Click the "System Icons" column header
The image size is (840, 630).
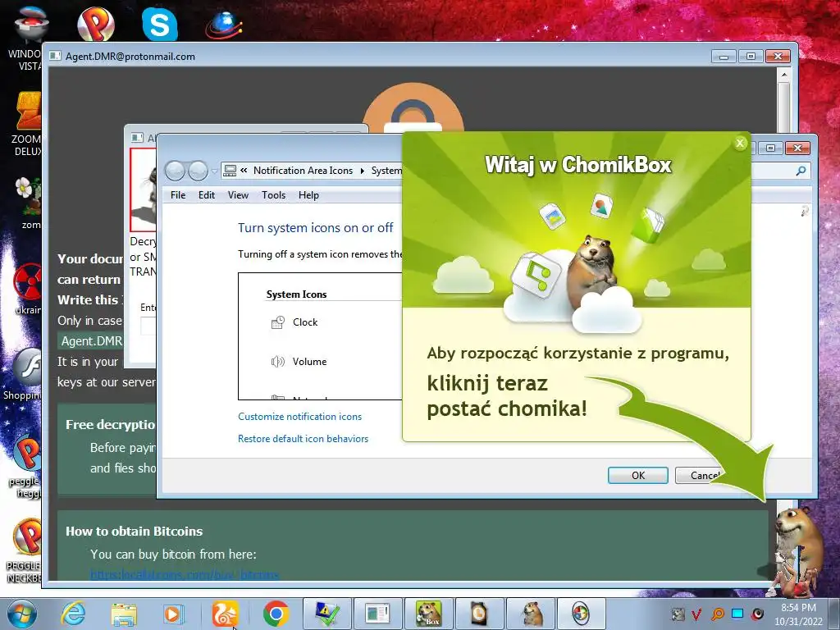tap(296, 294)
